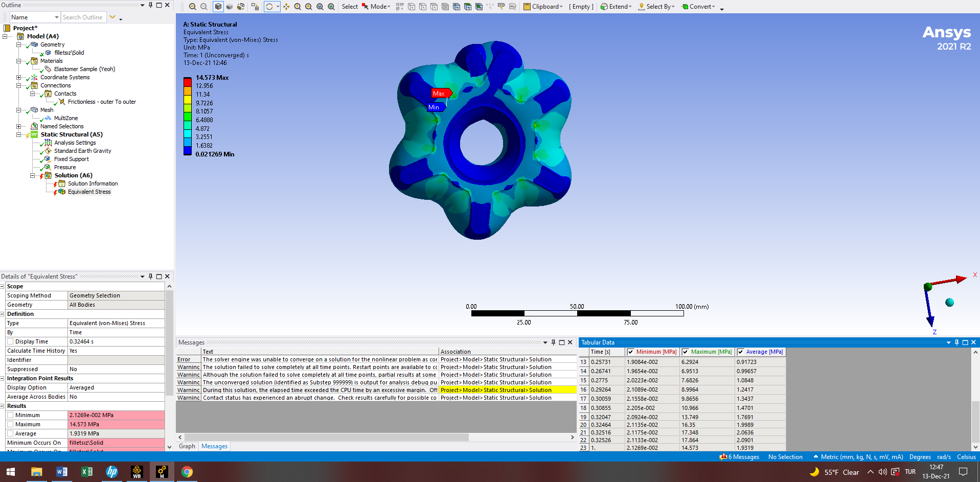Click the 6 Messages status bar button
The image size is (980, 482).
pos(739,457)
